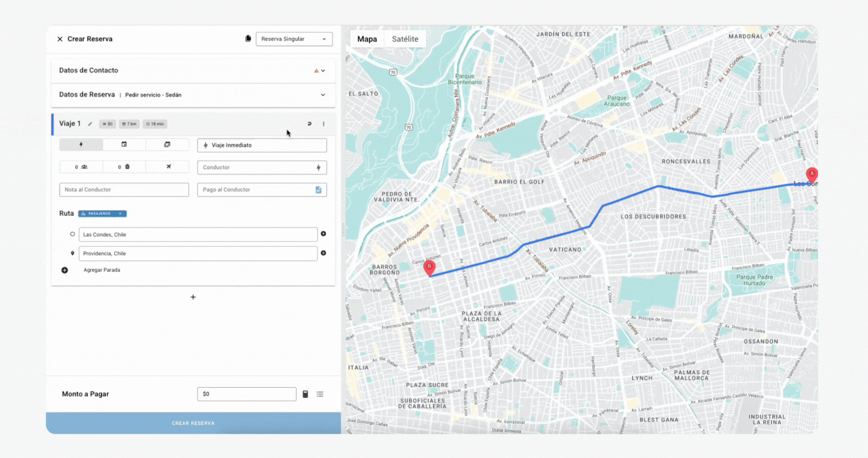The height and width of the screenshot is (458, 868).
Task: Click the Nota al Conductor field
Action: pos(124,190)
